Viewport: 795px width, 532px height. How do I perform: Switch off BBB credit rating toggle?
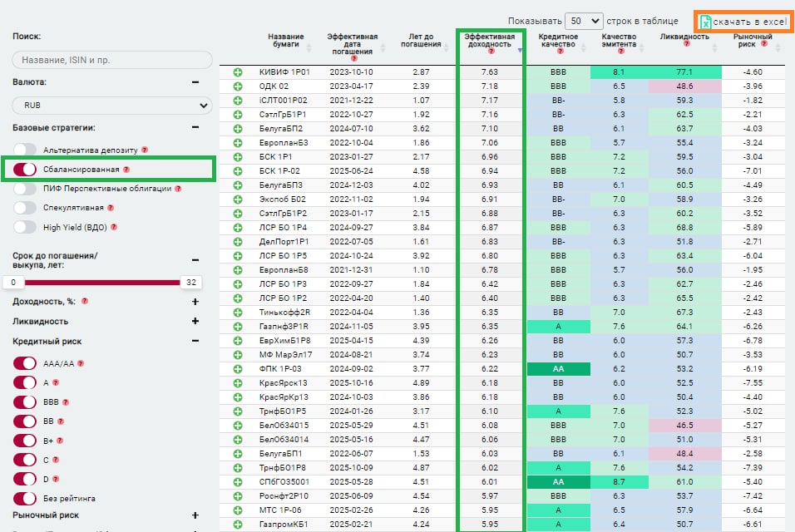[x=25, y=402]
